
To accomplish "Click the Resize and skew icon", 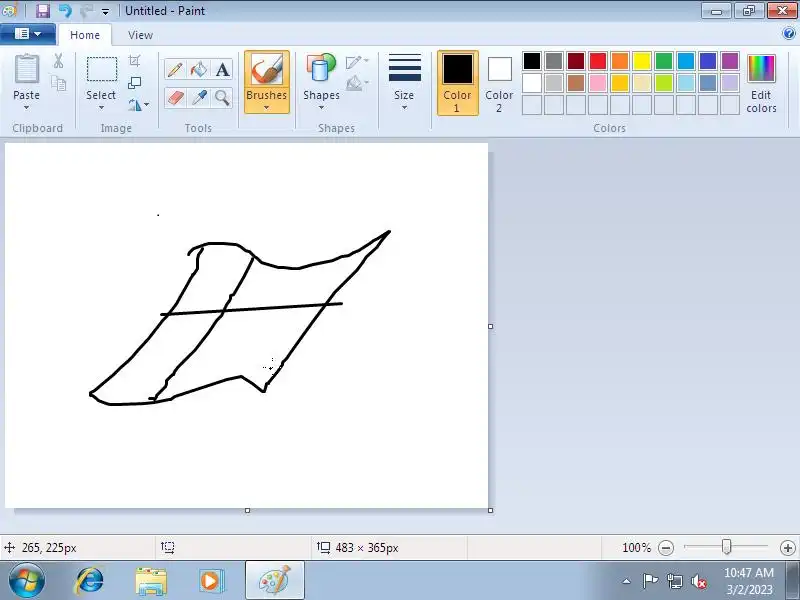I will (x=134, y=83).
